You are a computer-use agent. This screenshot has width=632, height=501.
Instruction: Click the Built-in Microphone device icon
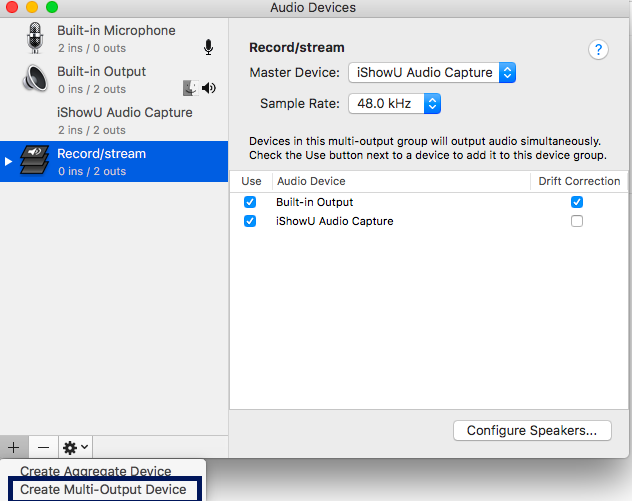tap(35, 38)
